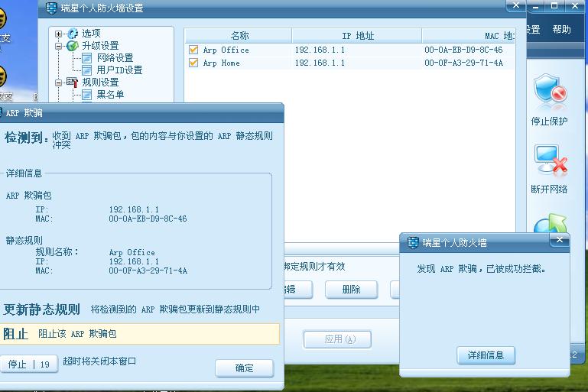Click the 停止 countdown button
Screen dimensions: 588x392
pyautogui.click(x=29, y=364)
